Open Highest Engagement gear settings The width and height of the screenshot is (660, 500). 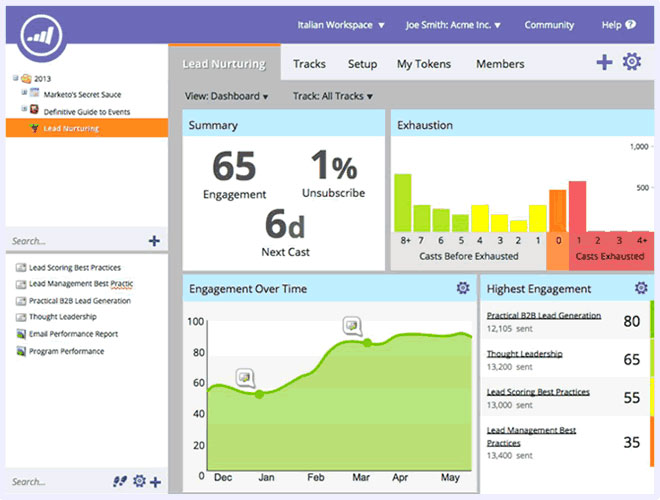(641, 288)
